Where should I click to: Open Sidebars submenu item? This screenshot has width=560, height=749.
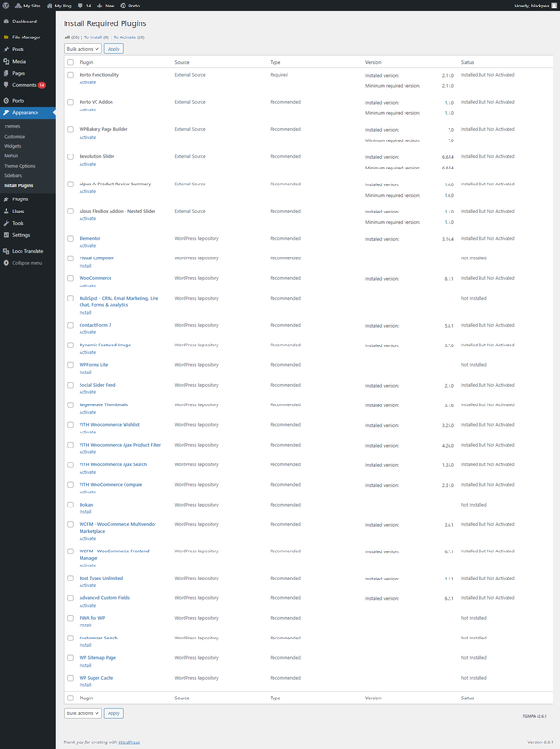13,175
